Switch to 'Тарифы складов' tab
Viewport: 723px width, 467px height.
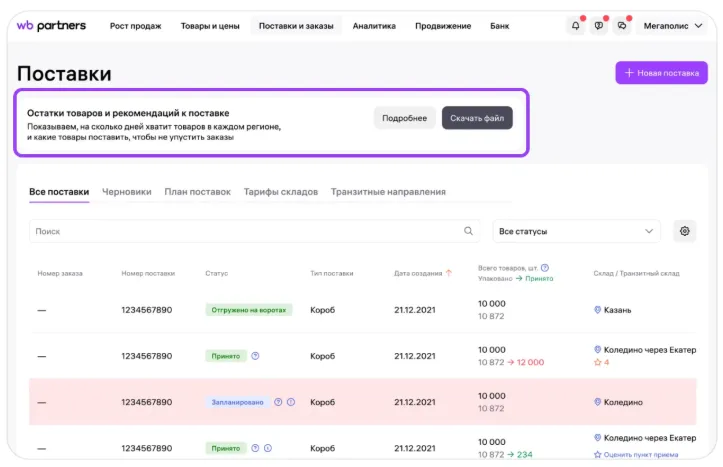pos(280,192)
